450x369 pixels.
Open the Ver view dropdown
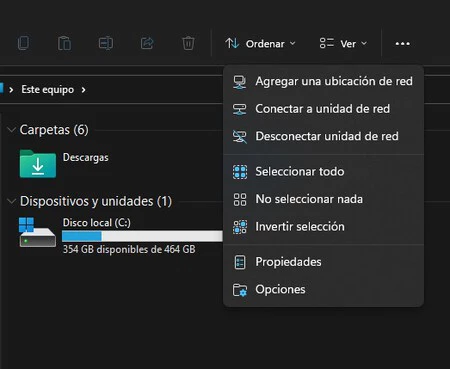click(343, 44)
